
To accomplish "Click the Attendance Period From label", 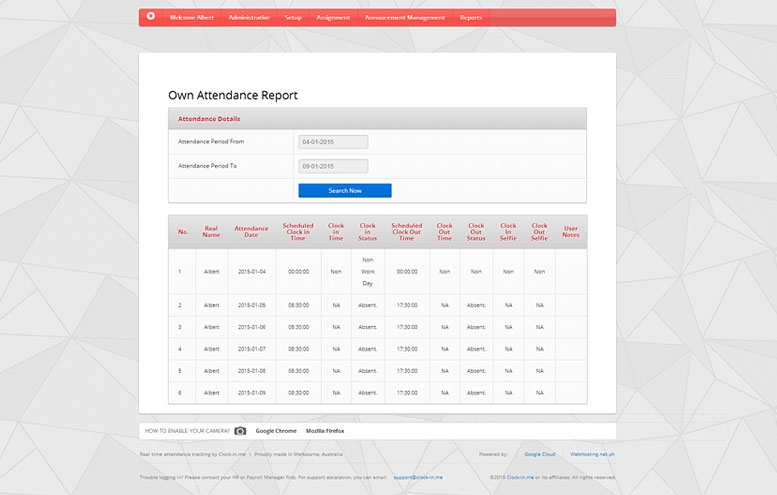I will pyautogui.click(x=211, y=142).
